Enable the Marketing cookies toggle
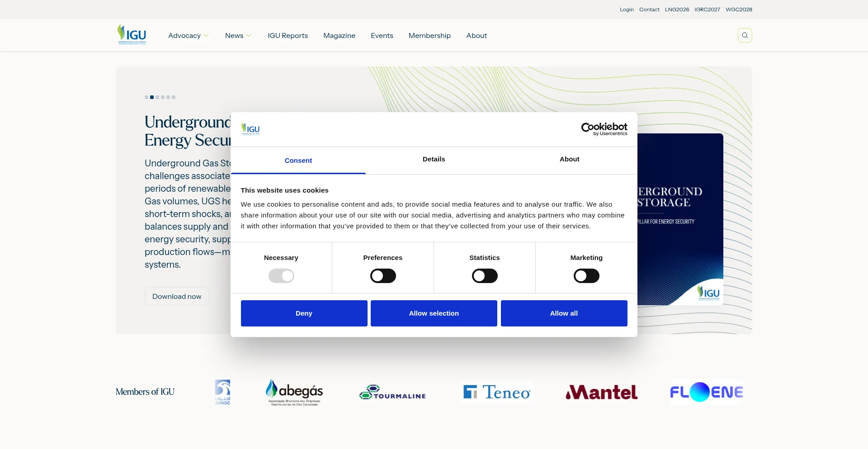The image size is (868, 449). [586, 276]
